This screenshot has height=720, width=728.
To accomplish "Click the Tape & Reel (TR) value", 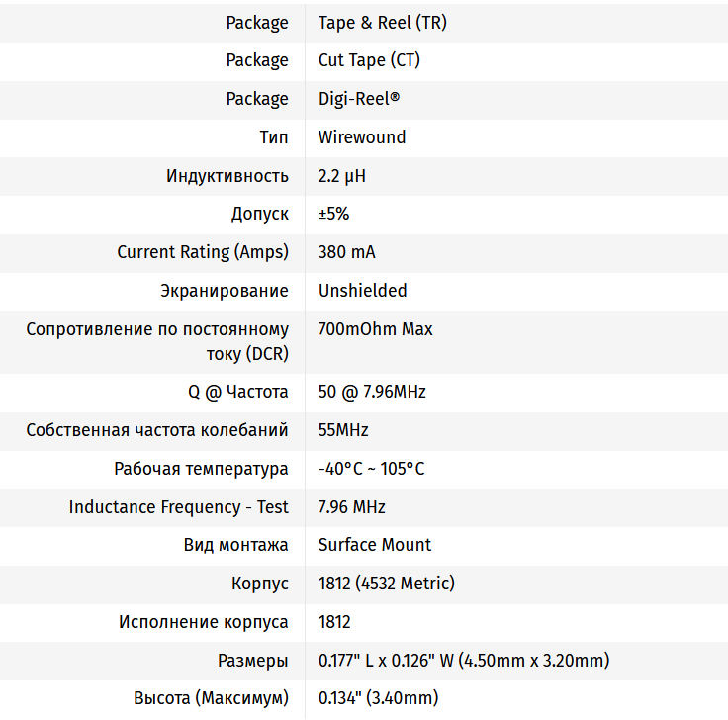I will click(382, 22).
